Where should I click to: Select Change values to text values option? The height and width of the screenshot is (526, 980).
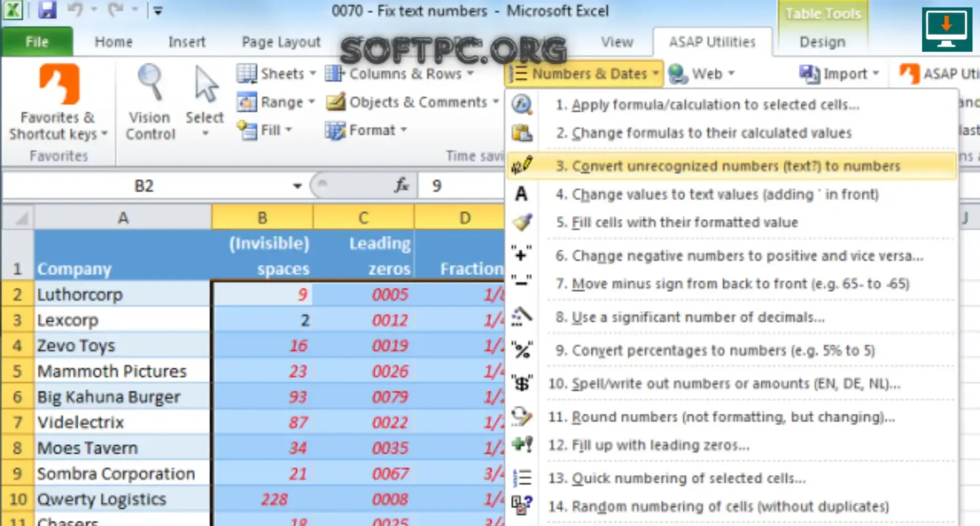(x=732, y=194)
